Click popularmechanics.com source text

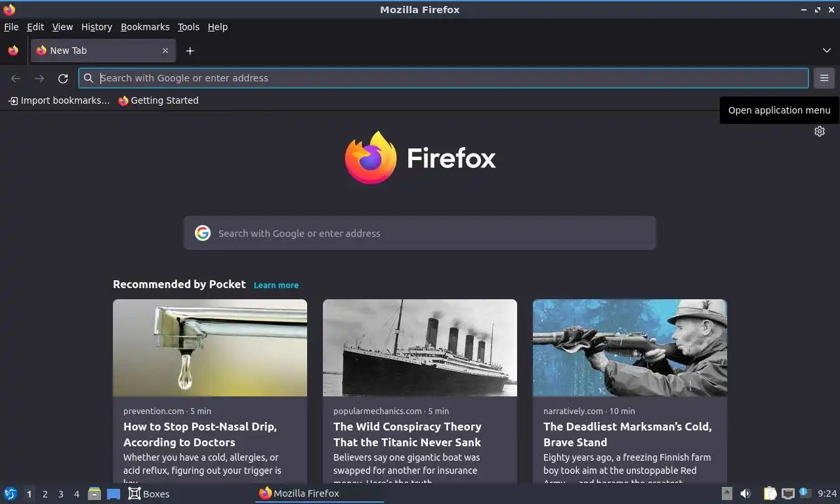click(377, 411)
